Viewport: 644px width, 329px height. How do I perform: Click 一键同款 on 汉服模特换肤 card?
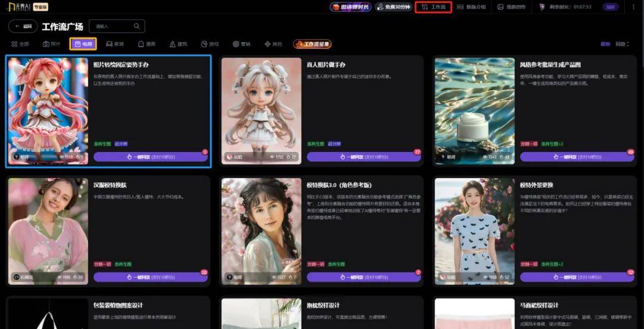point(150,277)
